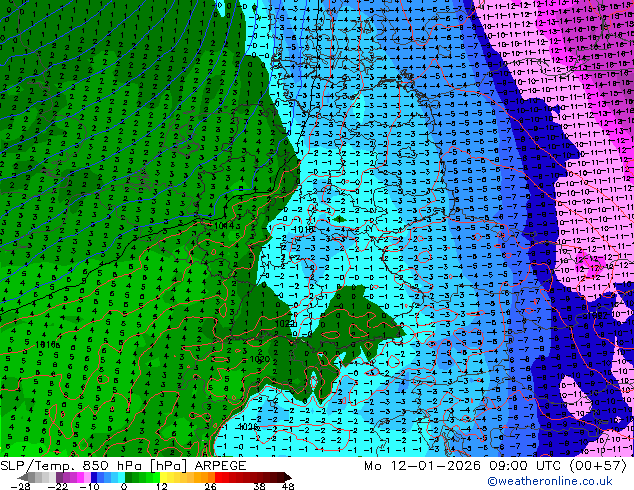The image size is (634, 490).
Task: Pick the bright red swatch above the 26 label
Action: (x=218, y=477)
